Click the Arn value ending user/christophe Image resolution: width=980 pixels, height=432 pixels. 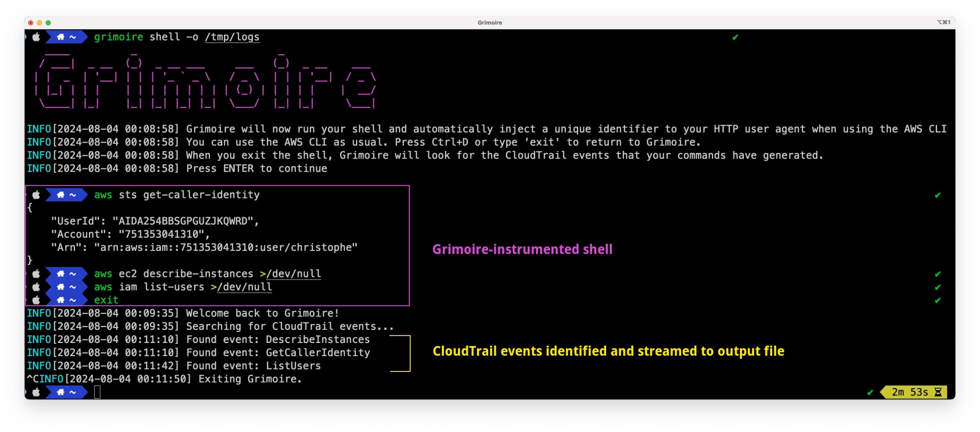226,247
